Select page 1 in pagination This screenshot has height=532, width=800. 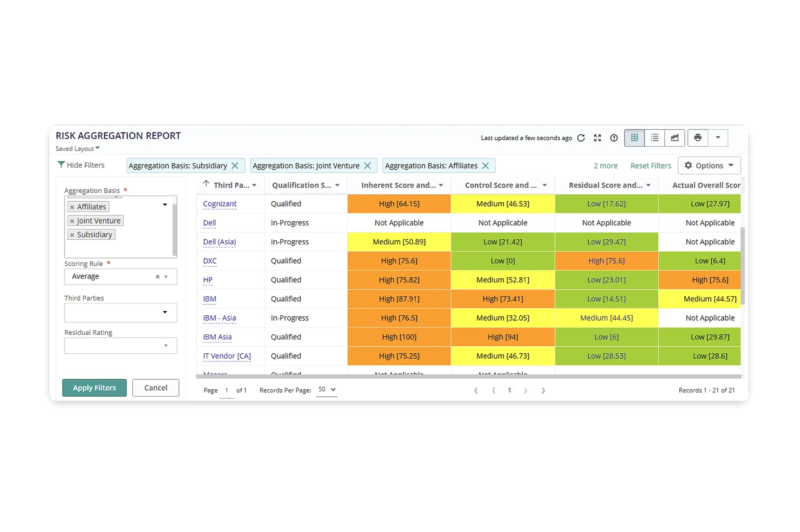pos(510,391)
